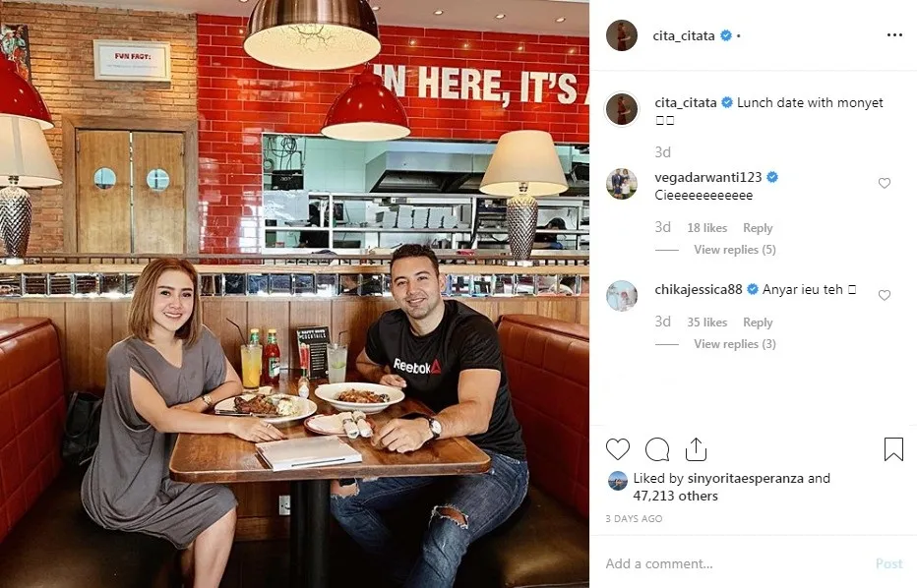The width and height of the screenshot is (917, 588).
Task: Expand View replies (3)
Action: pyautogui.click(x=735, y=344)
